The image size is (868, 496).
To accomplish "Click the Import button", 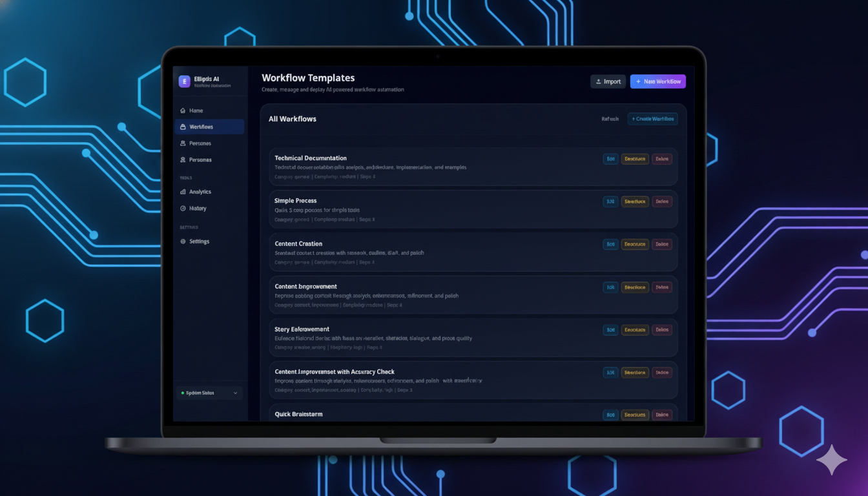I will tap(608, 81).
